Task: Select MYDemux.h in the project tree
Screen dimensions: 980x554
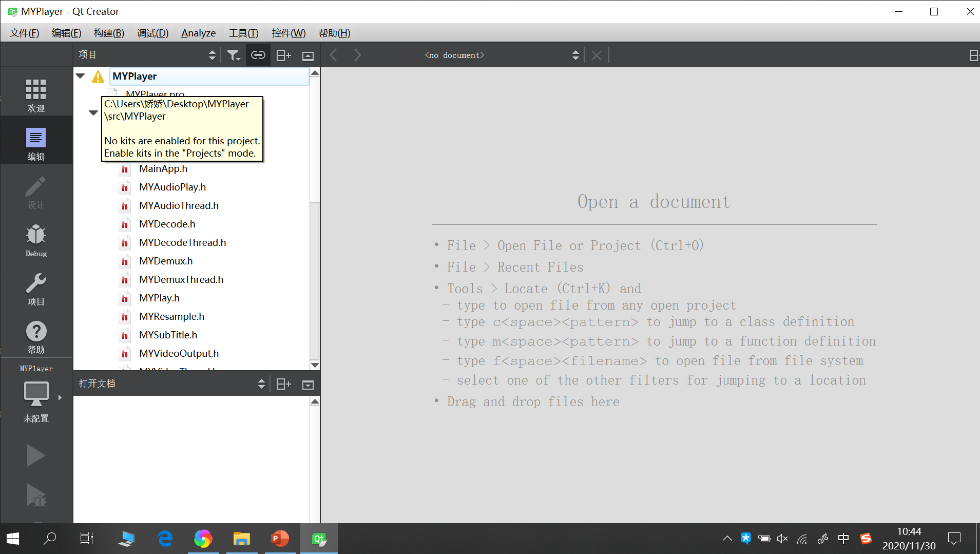Action: (166, 261)
